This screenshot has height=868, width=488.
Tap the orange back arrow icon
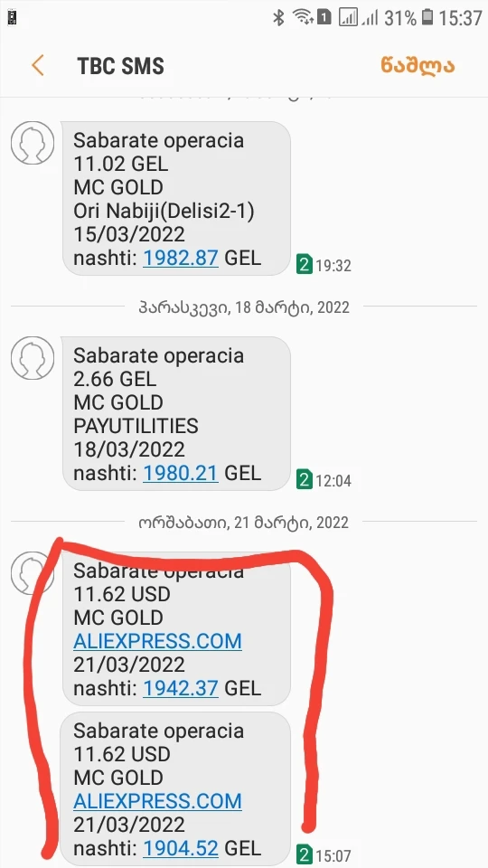coord(38,65)
